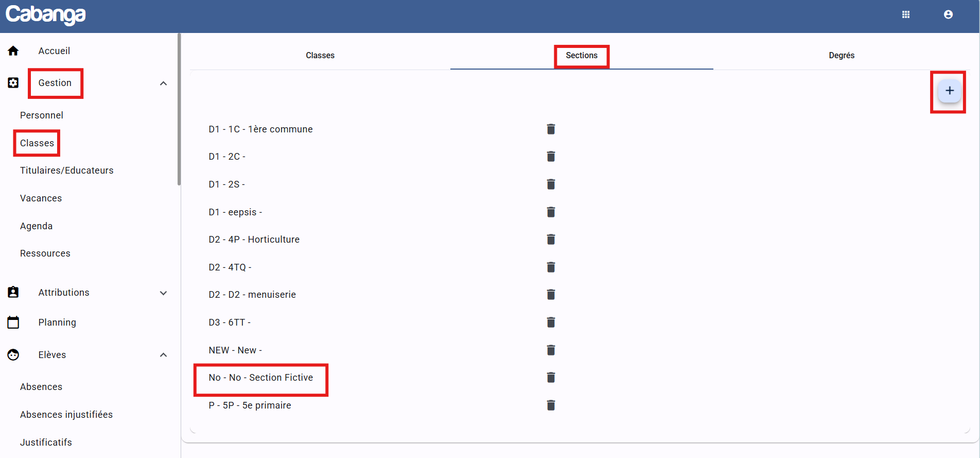Collapse the Gestion menu chevron
The height and width of the screenshot is (458, 980).
pyautogui.click(x=163, y=83)
